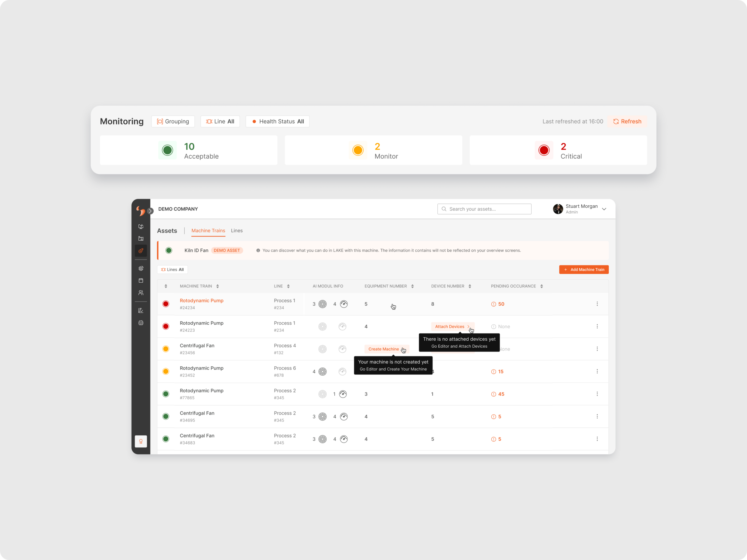Click the monitoring dashboard icon in sidebar
Viewport: 747px width, 560px height.
(x=141, y=228)
